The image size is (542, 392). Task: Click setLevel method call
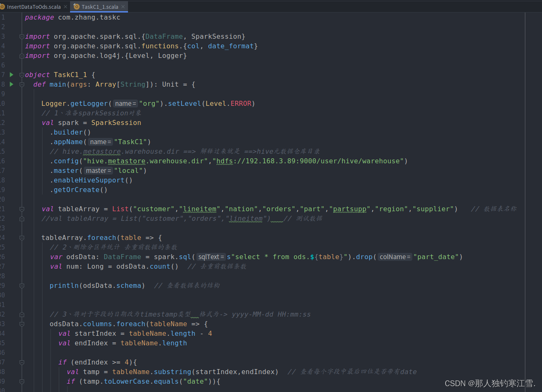185,104
